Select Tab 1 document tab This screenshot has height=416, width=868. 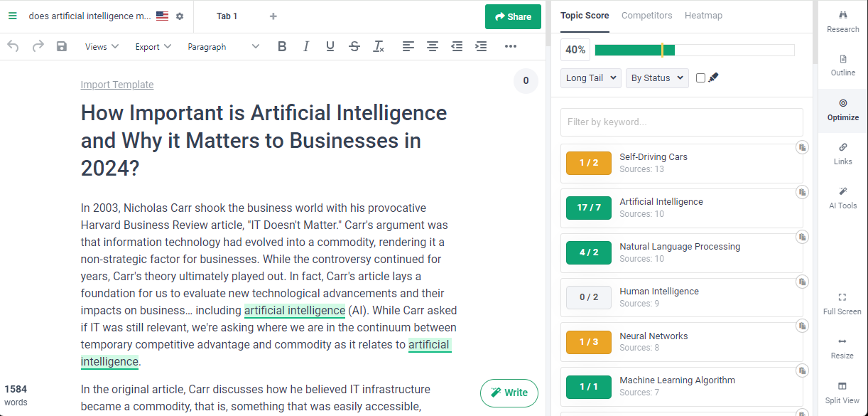(227, 16)
